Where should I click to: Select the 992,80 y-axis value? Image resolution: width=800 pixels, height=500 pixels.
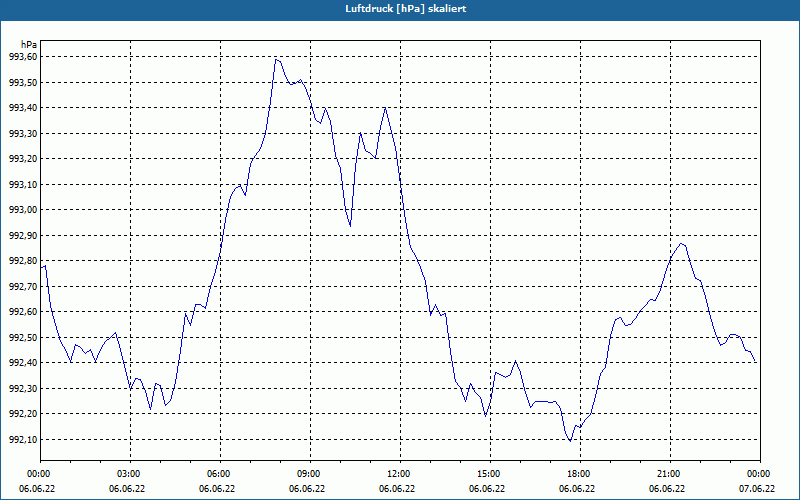pos(23,261)
